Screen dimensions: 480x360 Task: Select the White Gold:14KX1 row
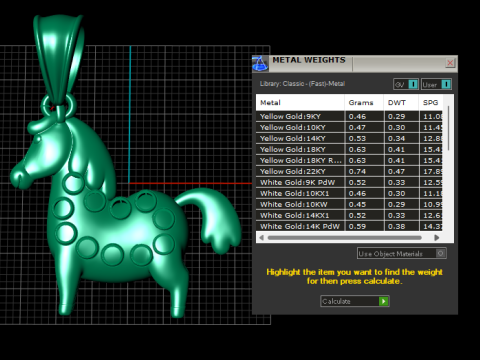349,215
